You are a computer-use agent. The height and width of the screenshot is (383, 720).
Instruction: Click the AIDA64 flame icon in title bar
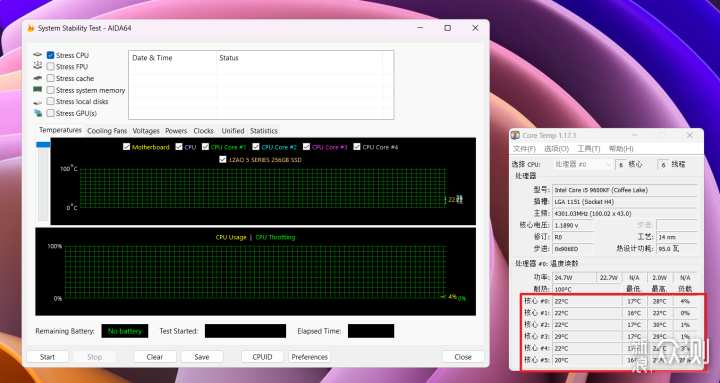(x=31, y=28)
